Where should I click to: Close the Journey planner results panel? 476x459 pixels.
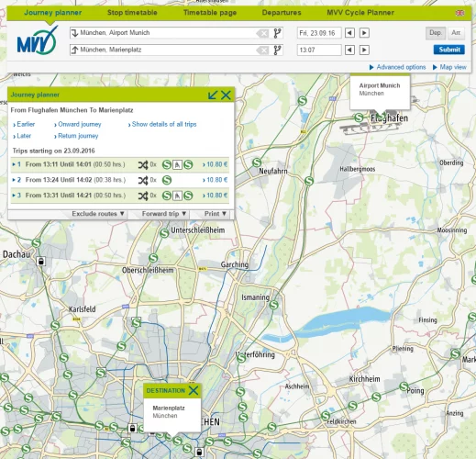click(x=226, y=95)
